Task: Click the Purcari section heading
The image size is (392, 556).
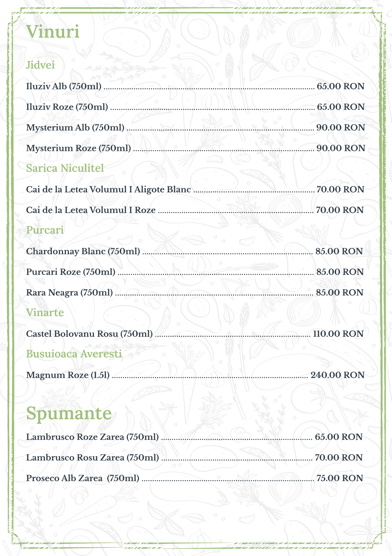Action: [x=45, y=230]
